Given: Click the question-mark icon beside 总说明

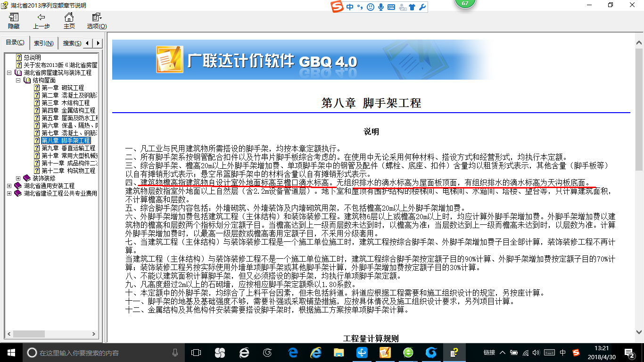Looking at the screenshot, I should coord(19,58).
